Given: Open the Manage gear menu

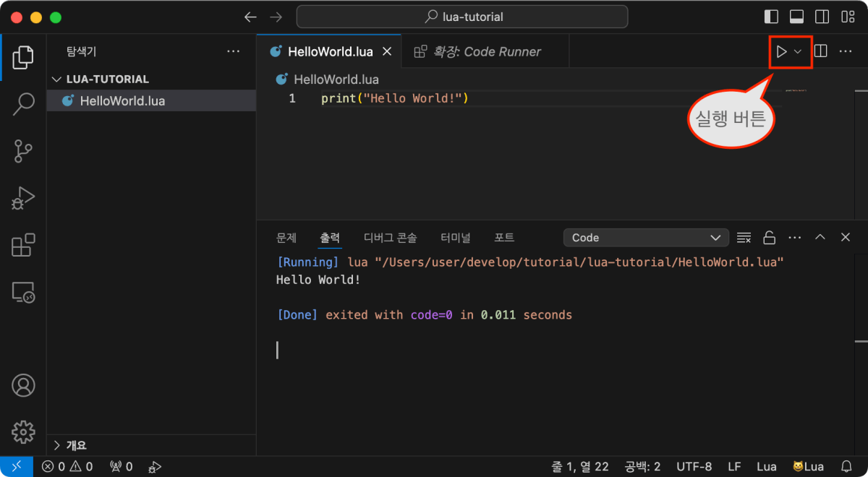Looking at the screenshot, I should click(23, 431).
